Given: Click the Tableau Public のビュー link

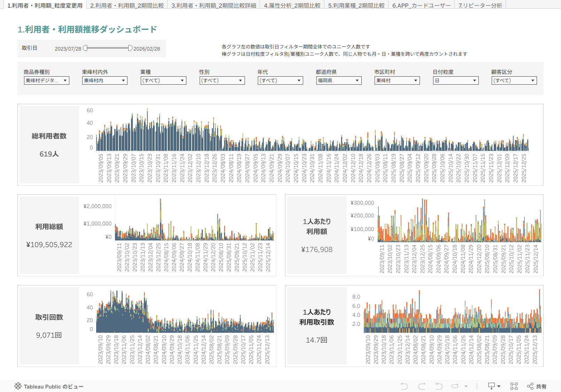Looking at the screenshot, I should (x=53, y=386).
